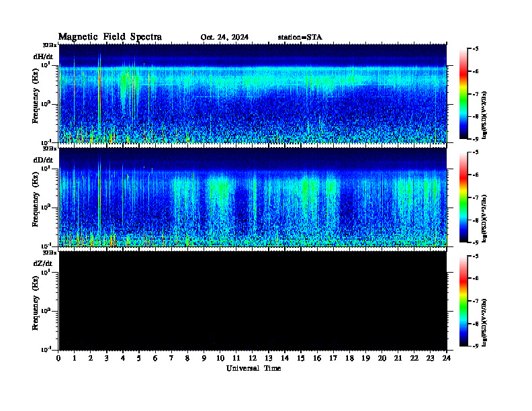
Task: Click hour "7" on the time axis
Action: [171, 359]
